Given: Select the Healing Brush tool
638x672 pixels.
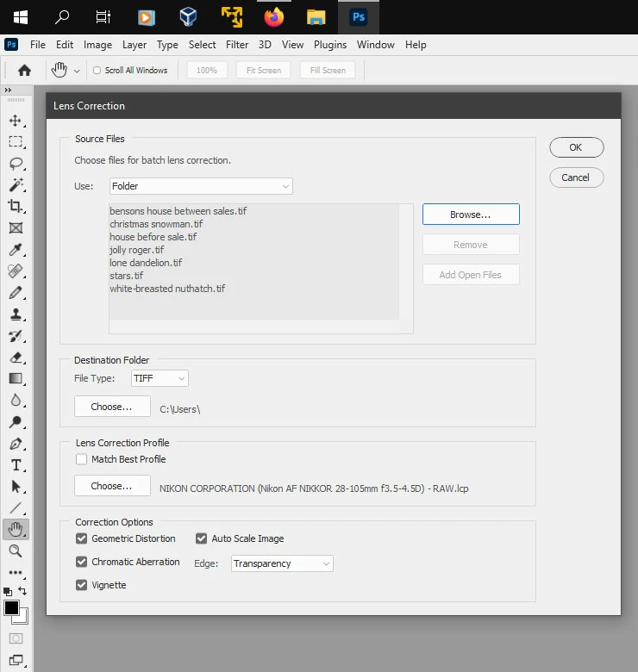Looking at the screenshot, I should (x=16, y=271).
